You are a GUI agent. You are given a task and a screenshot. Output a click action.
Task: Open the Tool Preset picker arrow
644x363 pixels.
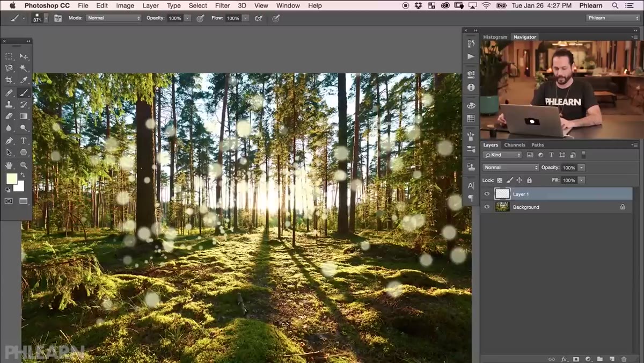pyautogui.click(x=24, y=18)
